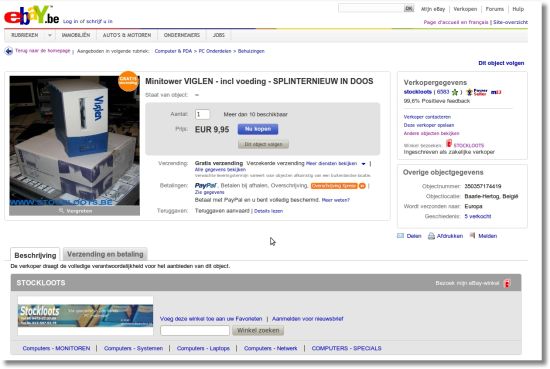Click the orange 'Gratis verzending' badge
Image resolution: width=550 pixels, height=369 pixels.
pyautogui.click(x=128, y=81)
